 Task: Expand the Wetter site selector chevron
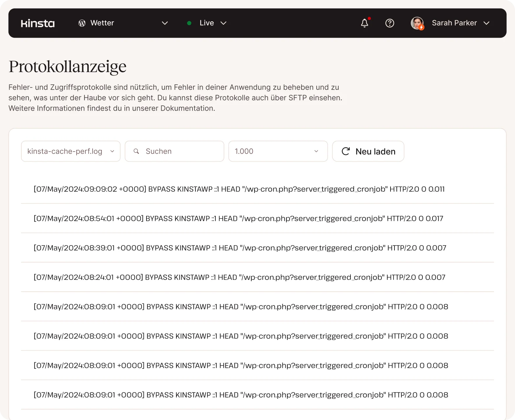tap(165, 23)
